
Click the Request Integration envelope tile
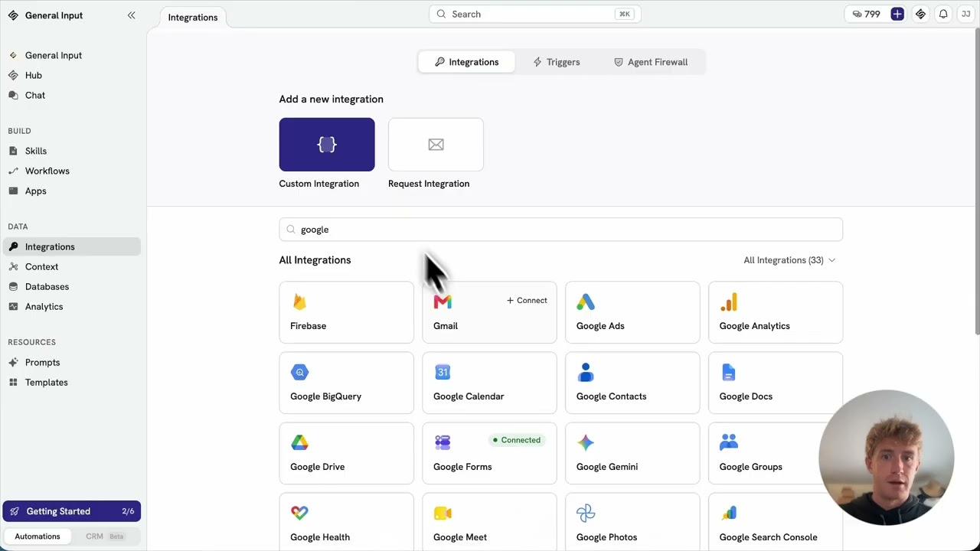tap(436, 145)
